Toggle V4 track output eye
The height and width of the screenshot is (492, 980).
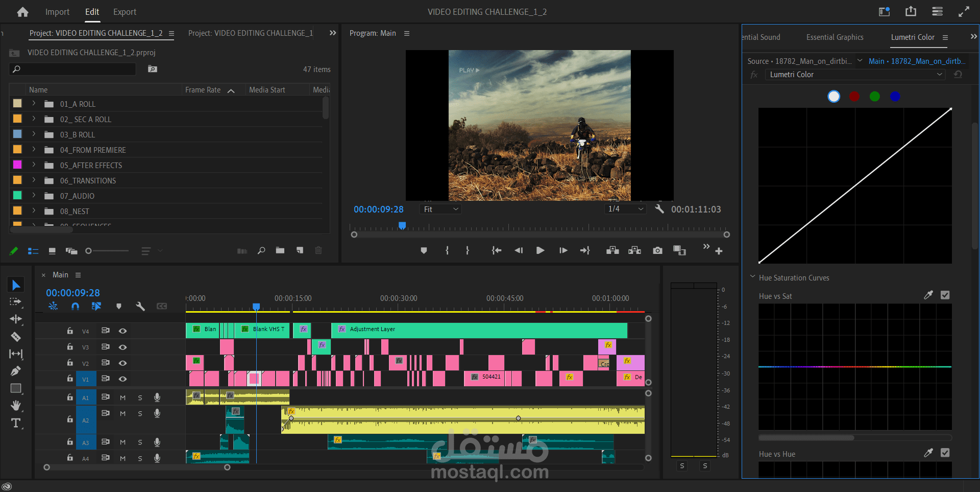click(122, 331)
